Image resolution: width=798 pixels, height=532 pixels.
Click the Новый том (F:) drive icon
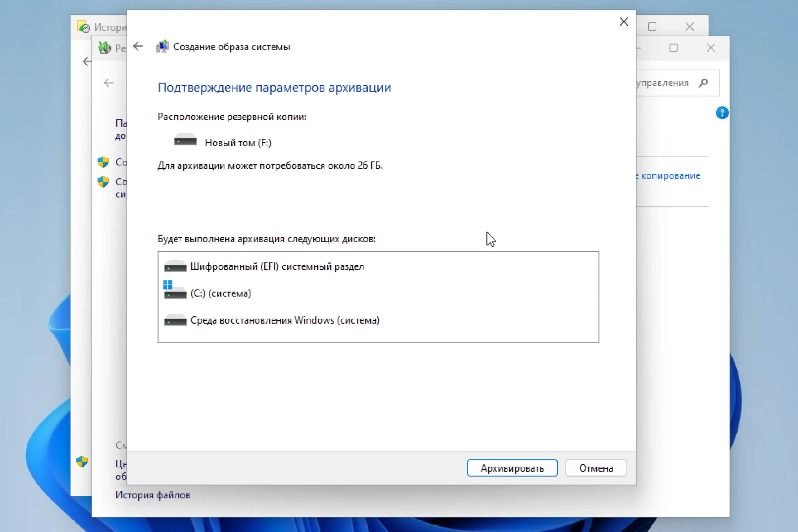pyautogui.click(x=185, y=140)
